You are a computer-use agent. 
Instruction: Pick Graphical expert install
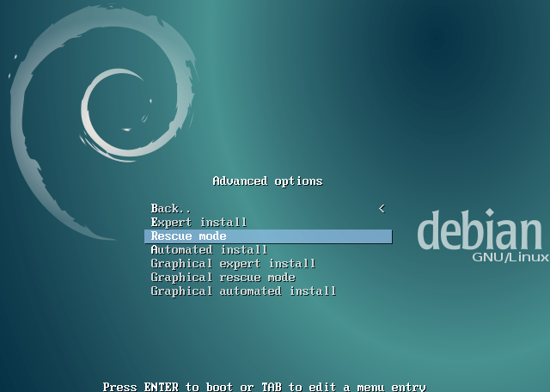click(233, 264)
